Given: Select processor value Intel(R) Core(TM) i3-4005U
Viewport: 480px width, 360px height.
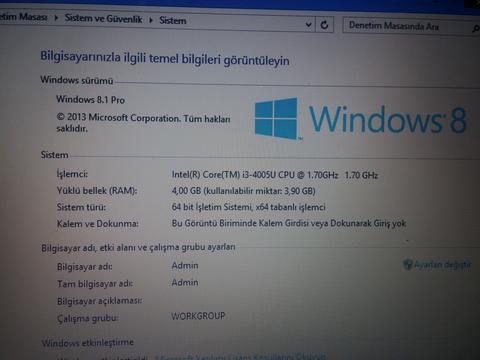Looking at the screenshot, I should pyautogui.click(x=275, y=175).
